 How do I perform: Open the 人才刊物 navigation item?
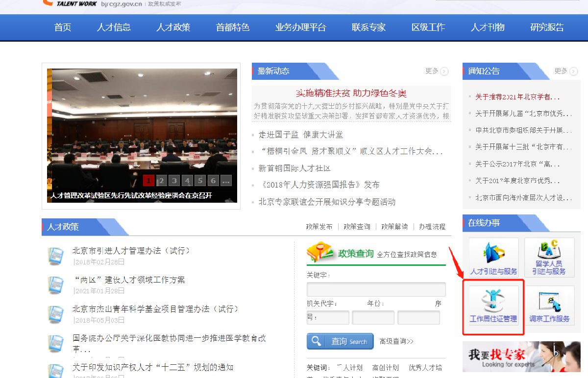488,27
